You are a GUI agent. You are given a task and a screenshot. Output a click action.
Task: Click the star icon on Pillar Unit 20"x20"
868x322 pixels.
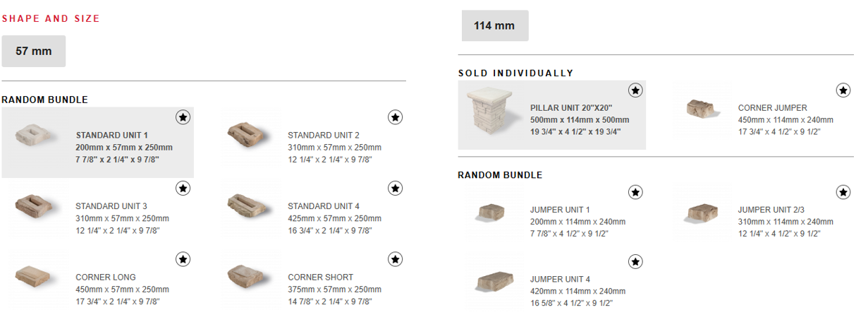click(x=635, y=90)
